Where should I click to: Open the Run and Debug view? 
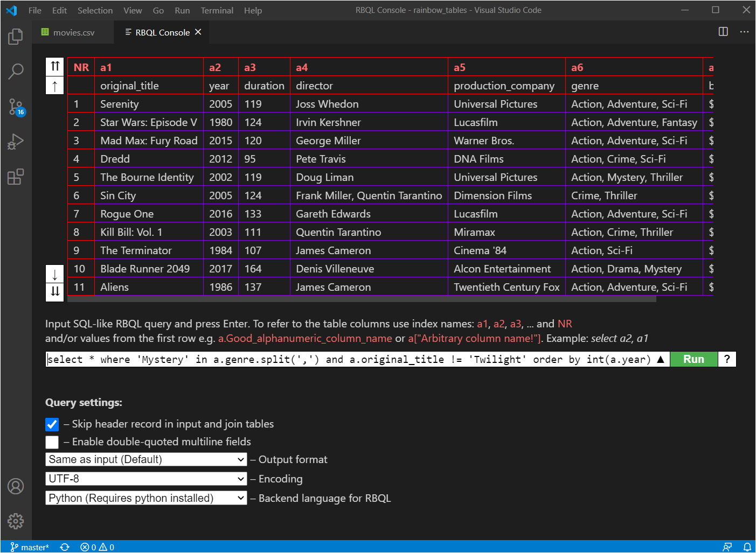[15, 141]
